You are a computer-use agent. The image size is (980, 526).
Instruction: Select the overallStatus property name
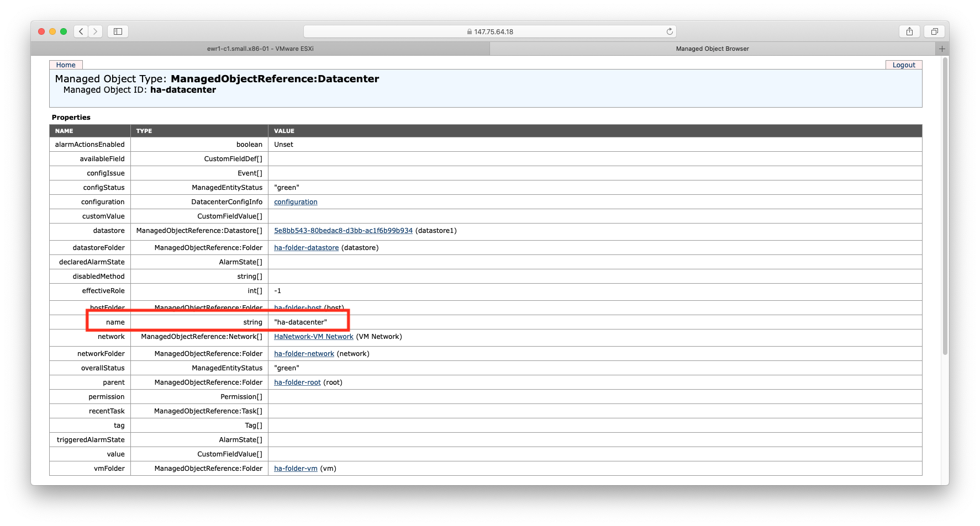coord(103,368)
